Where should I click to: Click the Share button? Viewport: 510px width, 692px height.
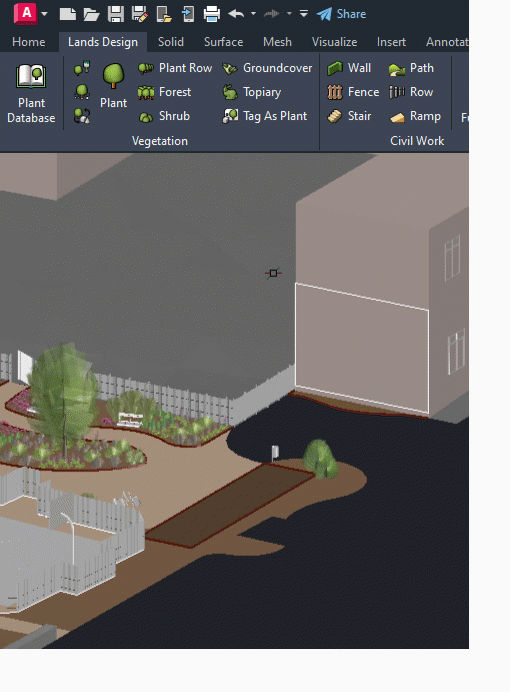[x=341, y=14]
